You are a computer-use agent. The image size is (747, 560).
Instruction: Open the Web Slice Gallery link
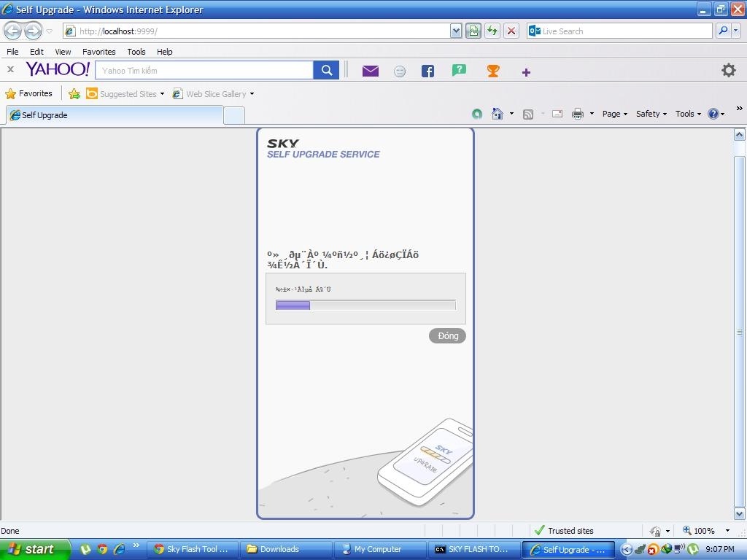(215, 94)
